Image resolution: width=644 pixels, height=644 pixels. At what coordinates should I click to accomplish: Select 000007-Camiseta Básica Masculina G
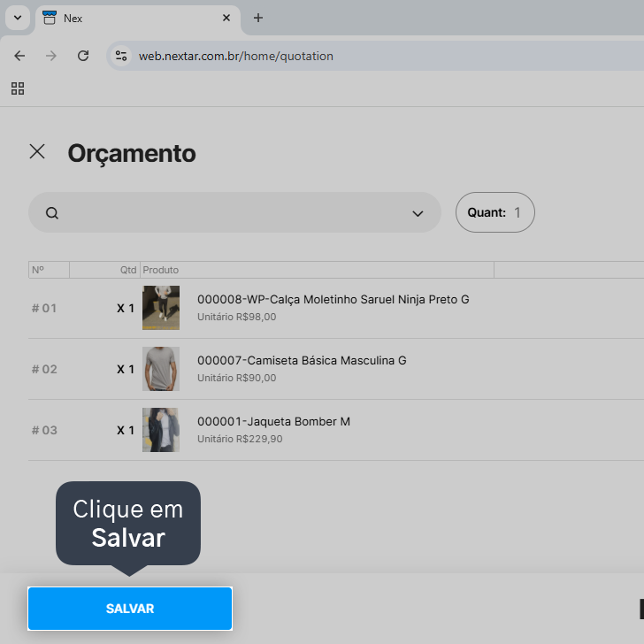(302, 360)
